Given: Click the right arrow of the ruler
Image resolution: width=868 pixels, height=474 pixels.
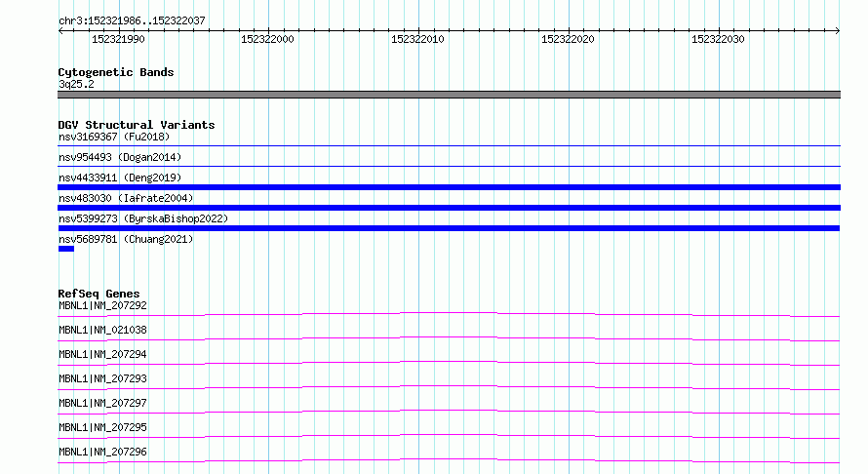Looking at the screenshot, I should click(x=838, y=31).
